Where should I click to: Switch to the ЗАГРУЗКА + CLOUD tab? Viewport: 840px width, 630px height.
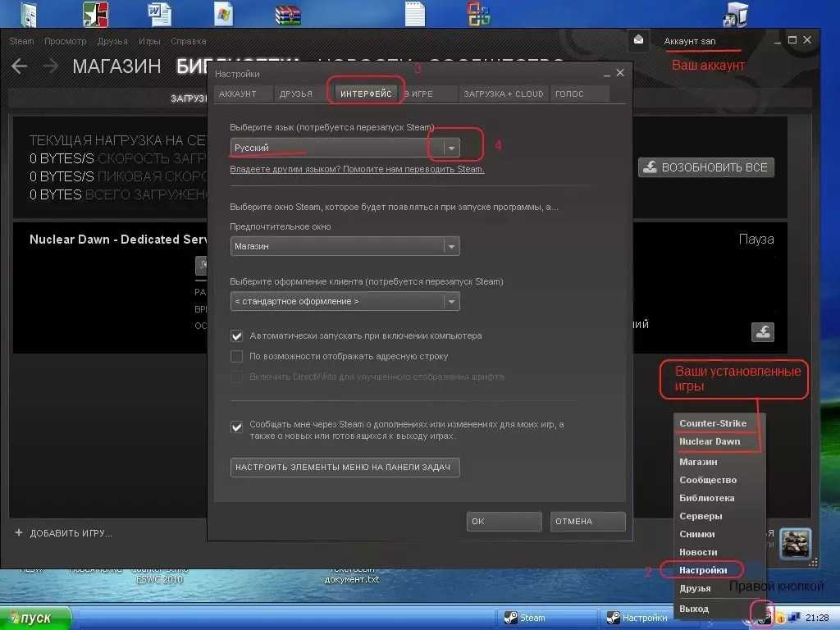pyautogui.click(x=503, y=94)
